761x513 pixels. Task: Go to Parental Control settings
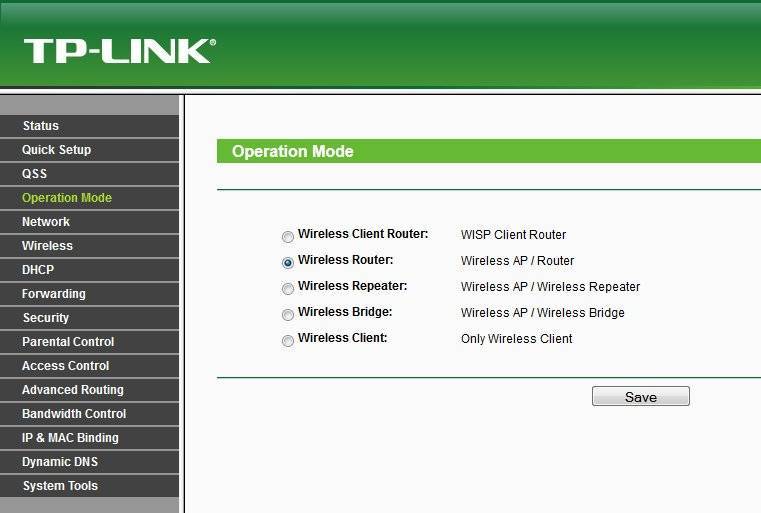click(x=89, y=342)
